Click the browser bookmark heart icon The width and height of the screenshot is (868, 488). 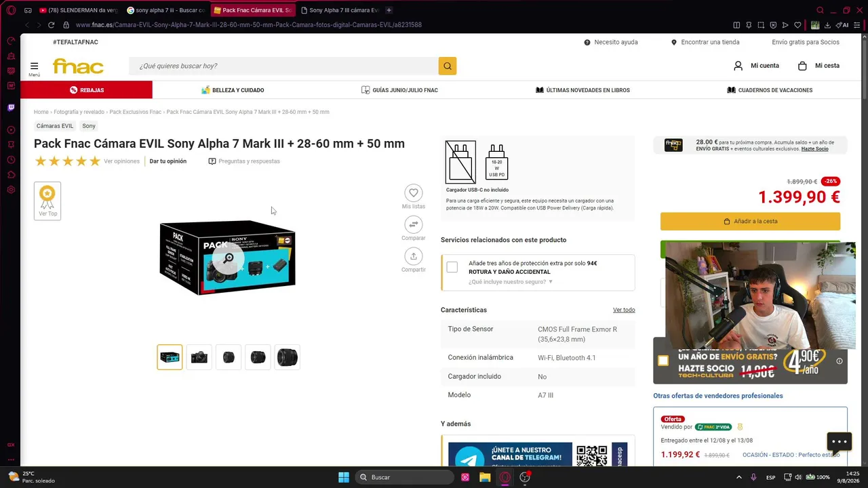797,25
